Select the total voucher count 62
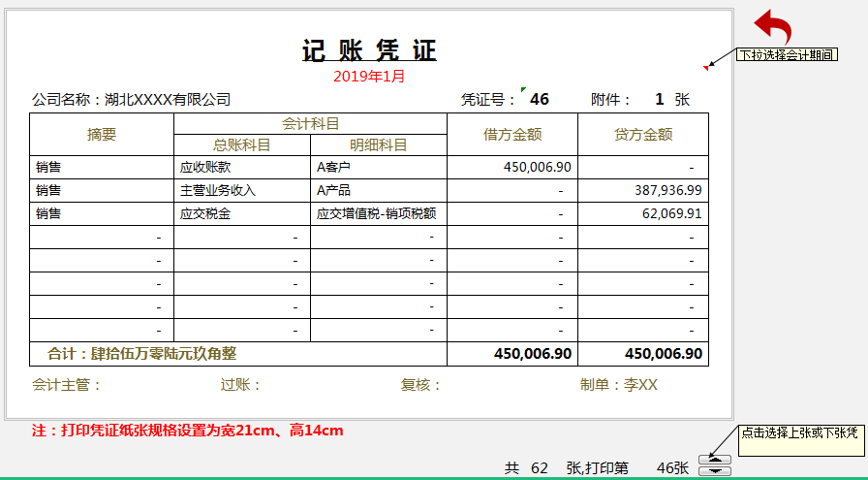The width and height of the screenshot is (868, 480). (540, 468)
